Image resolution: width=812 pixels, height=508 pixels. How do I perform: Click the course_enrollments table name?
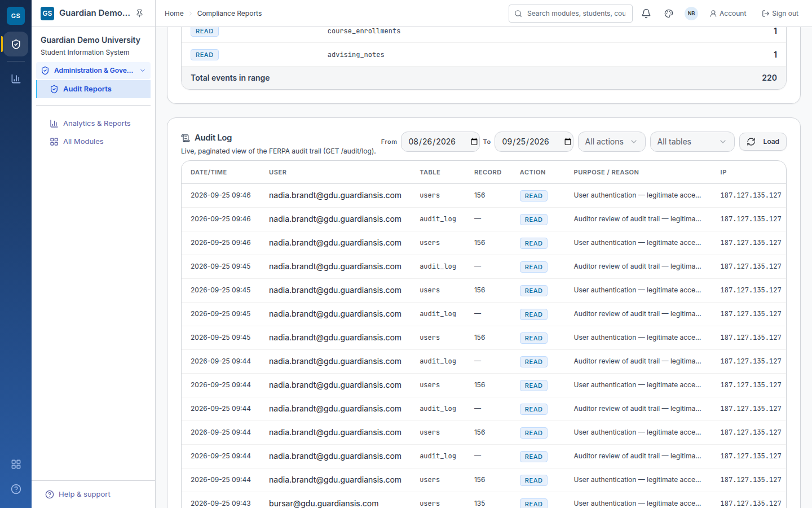point(364,31)
